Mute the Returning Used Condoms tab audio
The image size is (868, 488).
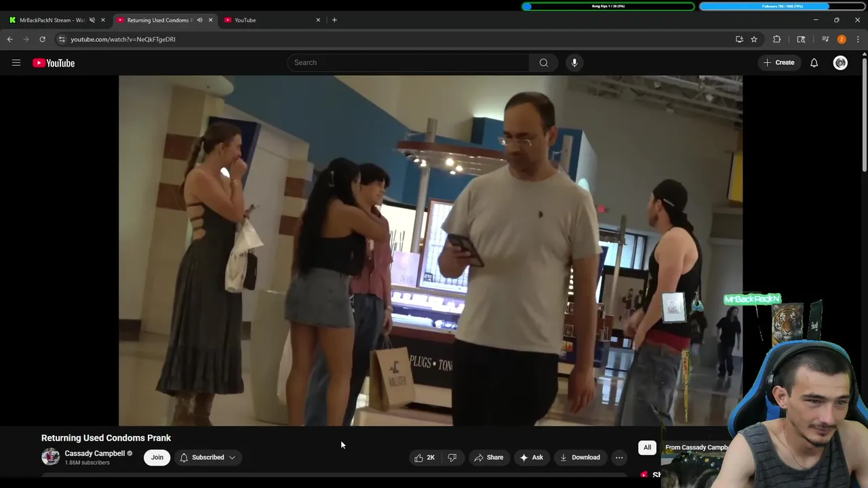click(x=199, y=20)
